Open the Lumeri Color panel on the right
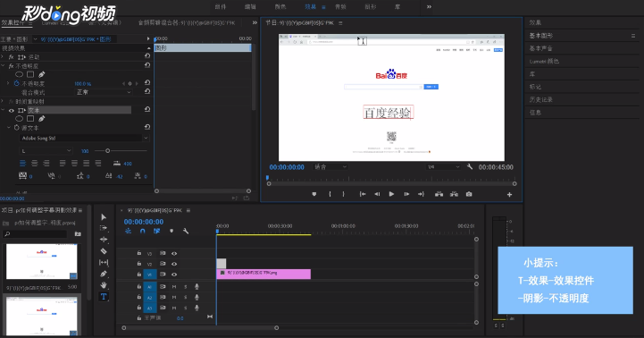The width and height of the screenshot is (644, 338). coord(544,62)
